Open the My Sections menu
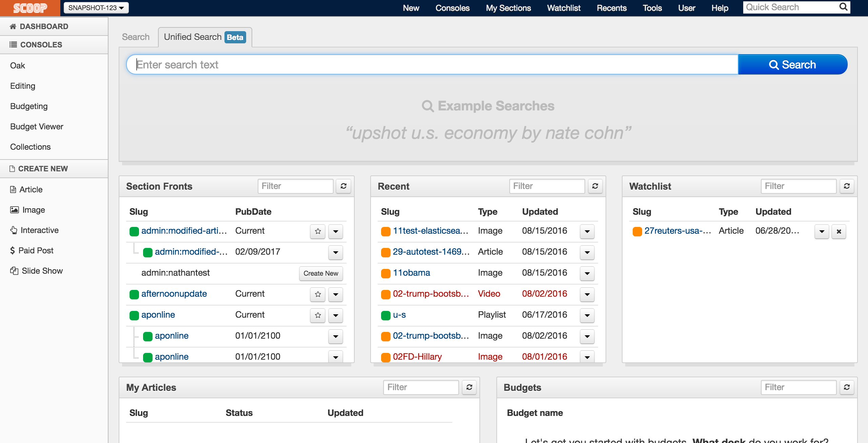868x443 pixels. click(x=508, y=8)
